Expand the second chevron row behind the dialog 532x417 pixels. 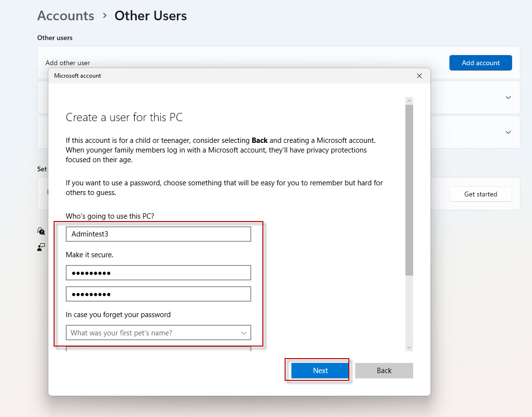point(508,132)
